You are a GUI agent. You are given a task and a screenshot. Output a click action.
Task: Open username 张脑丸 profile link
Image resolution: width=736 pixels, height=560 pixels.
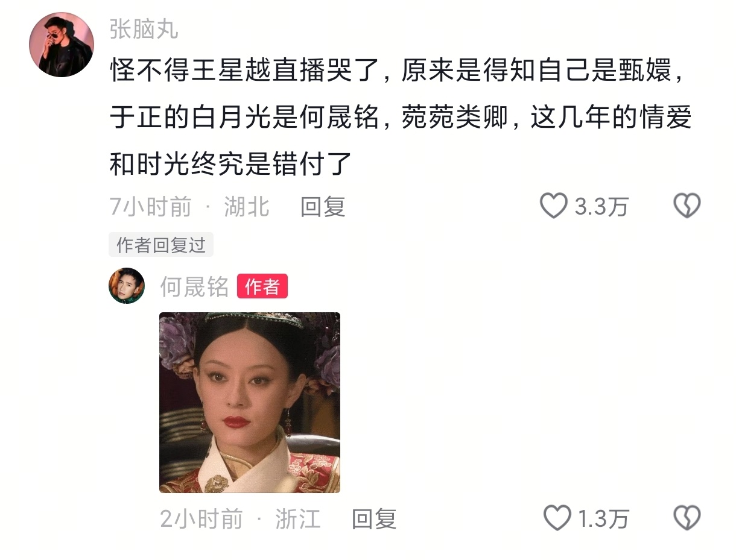[x=144, y=28]
